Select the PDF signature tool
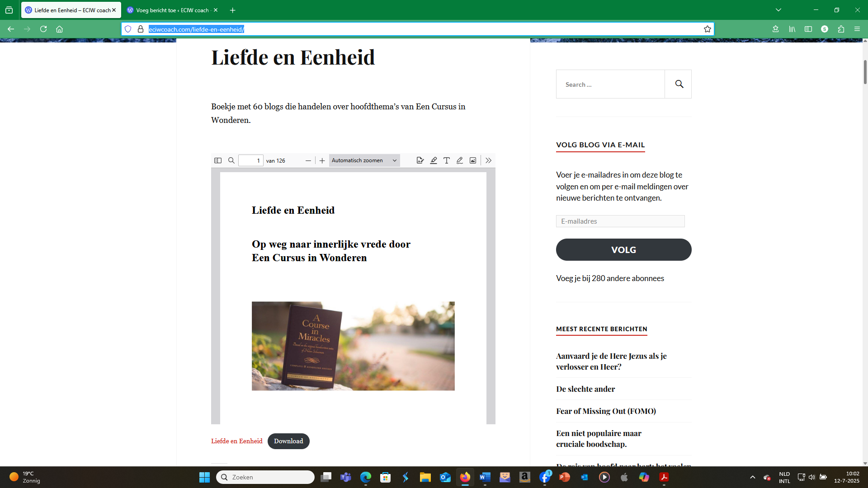The height and width of the screenshot is (488, 868). (420, 160)
